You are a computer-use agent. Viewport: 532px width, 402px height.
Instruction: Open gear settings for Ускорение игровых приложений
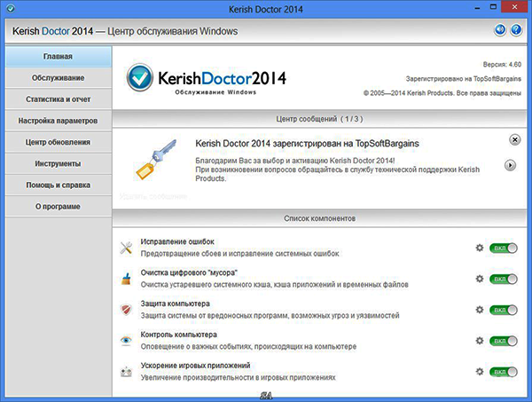pyautogui.click(x=479, y=372)
